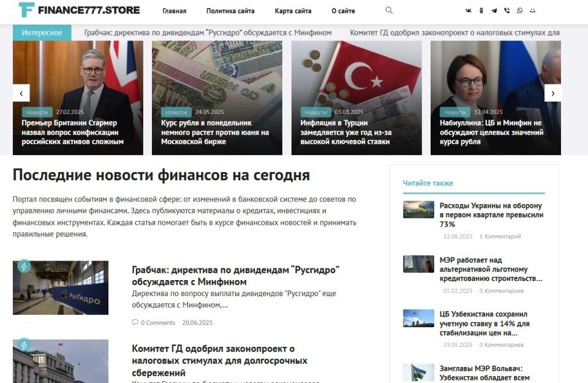Click Новости tag on the Курс рубля slide
The width and height of the screenshot is (588, 383).
pyautogui.click(x=176, y=112)
